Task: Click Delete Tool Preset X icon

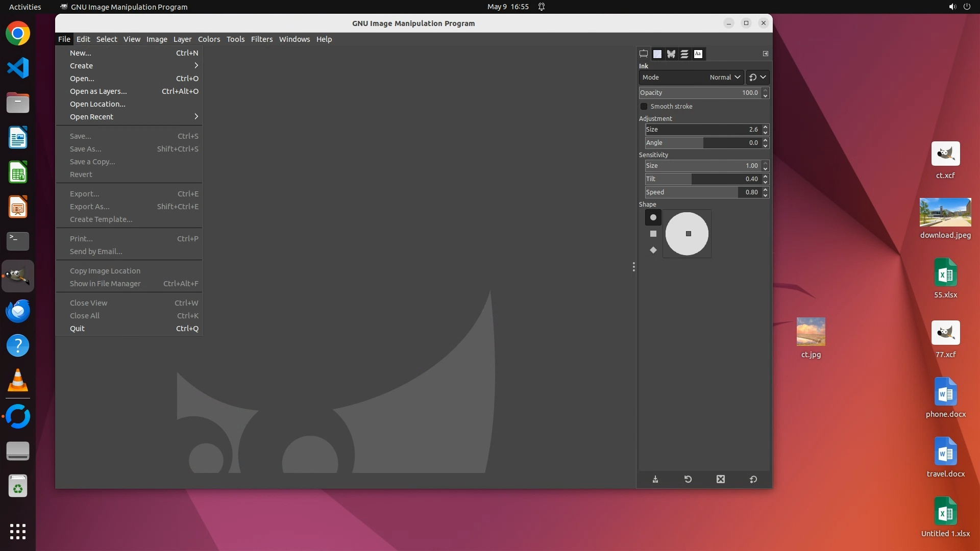Action: (720, 479)
